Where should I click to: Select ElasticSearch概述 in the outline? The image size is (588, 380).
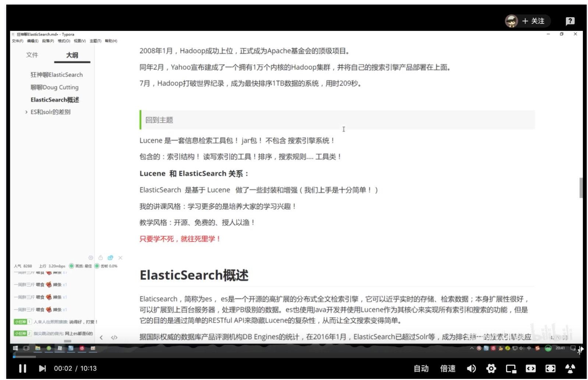tap(55, 100)
